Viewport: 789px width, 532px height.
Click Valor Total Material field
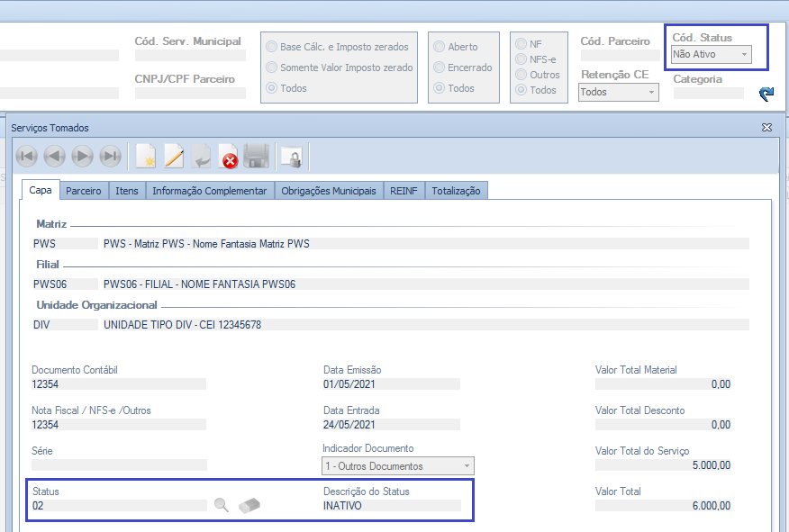(x=663, y=384)
